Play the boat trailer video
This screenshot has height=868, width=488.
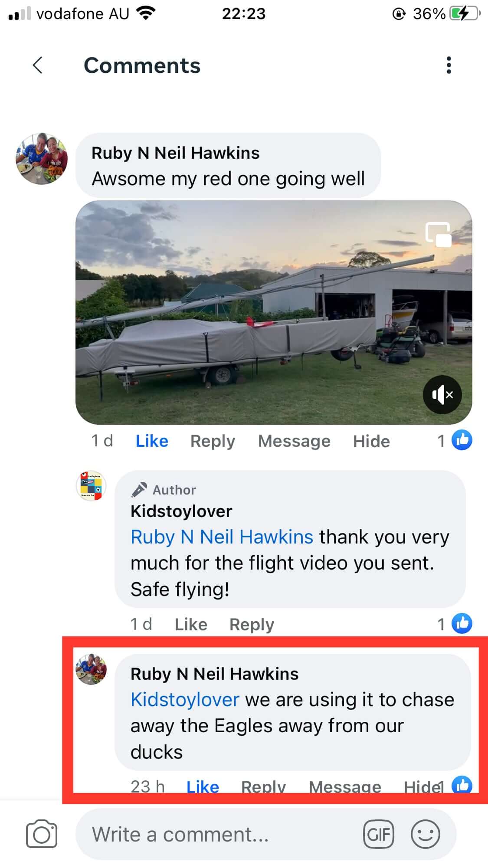pos(274,312)
